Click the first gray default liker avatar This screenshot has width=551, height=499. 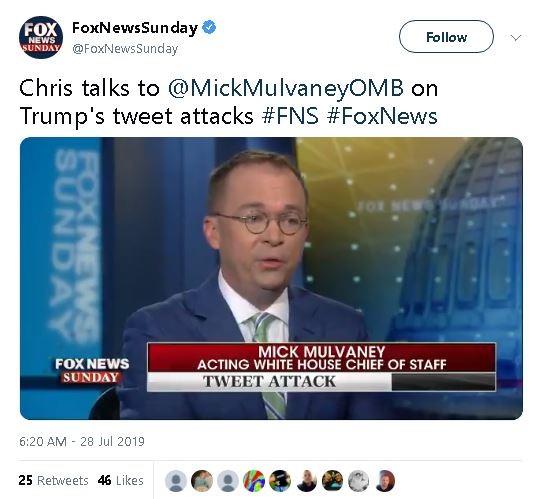point(176,481)
